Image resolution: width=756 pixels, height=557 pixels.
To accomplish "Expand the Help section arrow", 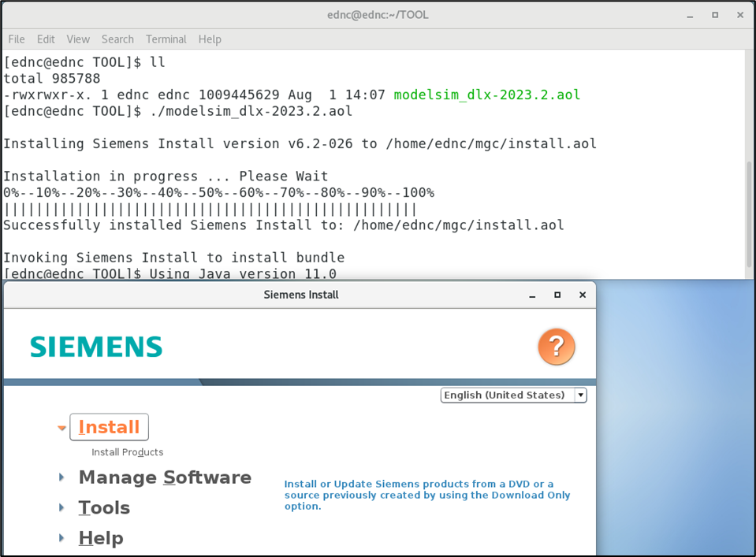I will pos(61,538).
